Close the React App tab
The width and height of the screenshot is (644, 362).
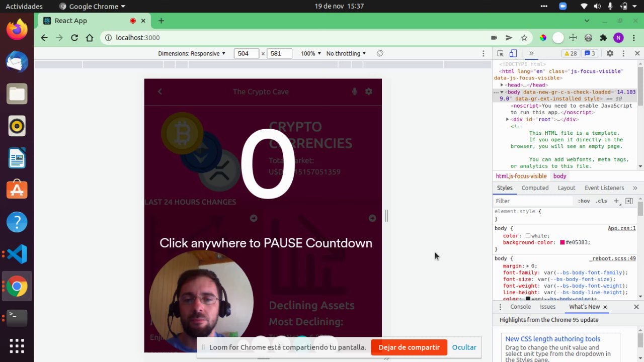click(143, 21)
